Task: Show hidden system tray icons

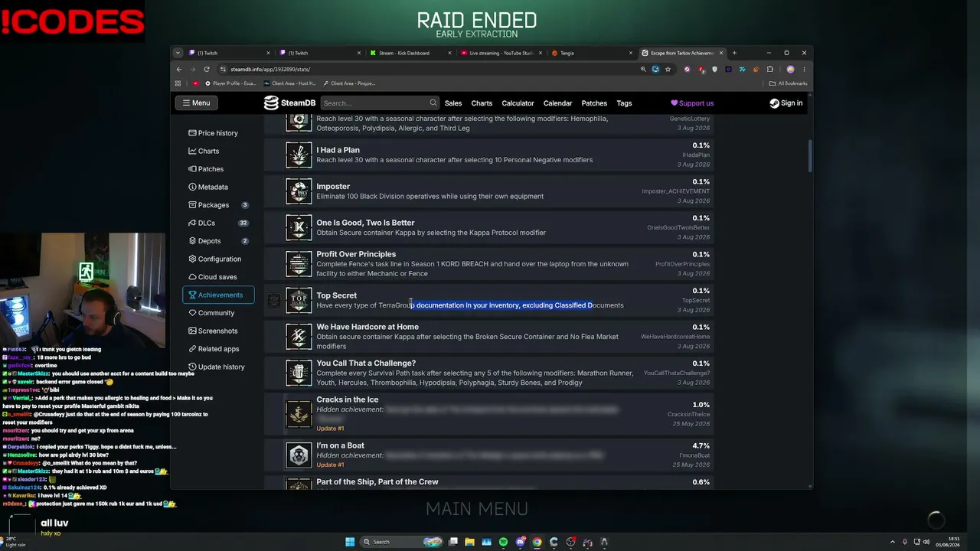Action: [x=892, y=542]
